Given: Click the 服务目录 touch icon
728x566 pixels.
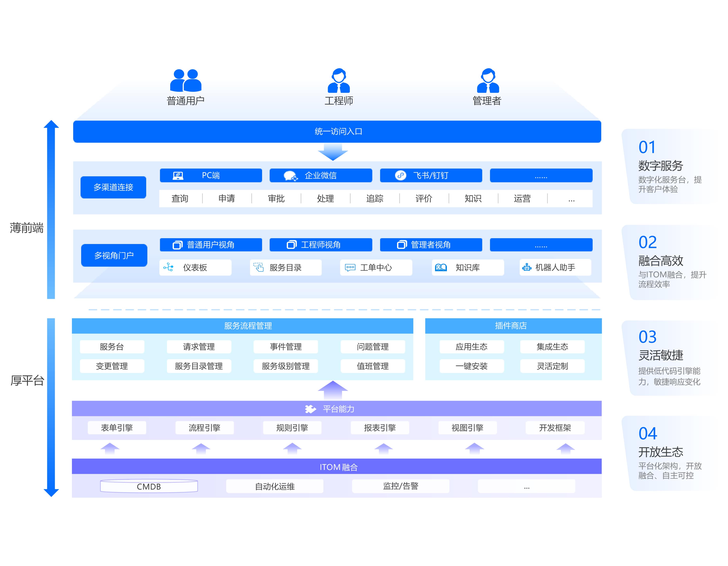Looking at the screenshot, I should coord(258,267).
